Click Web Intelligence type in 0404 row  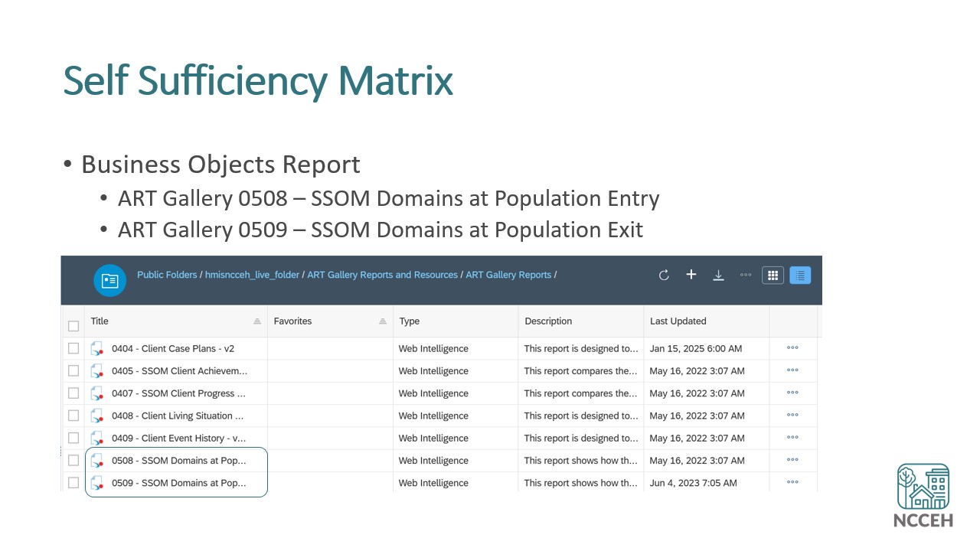[433, 348]
